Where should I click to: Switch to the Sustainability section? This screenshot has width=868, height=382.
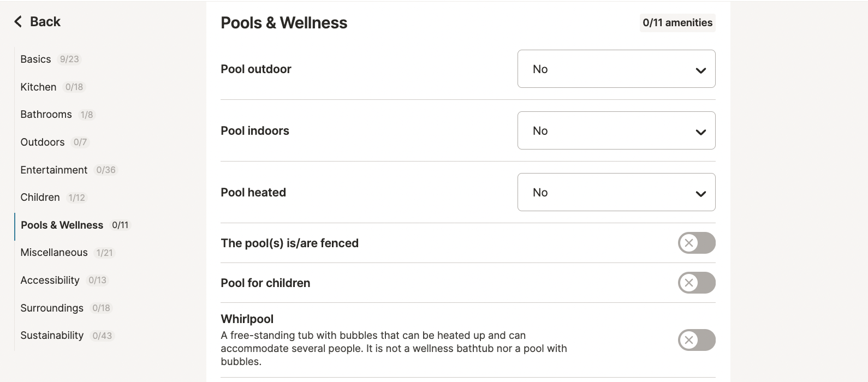coord(52,336)
